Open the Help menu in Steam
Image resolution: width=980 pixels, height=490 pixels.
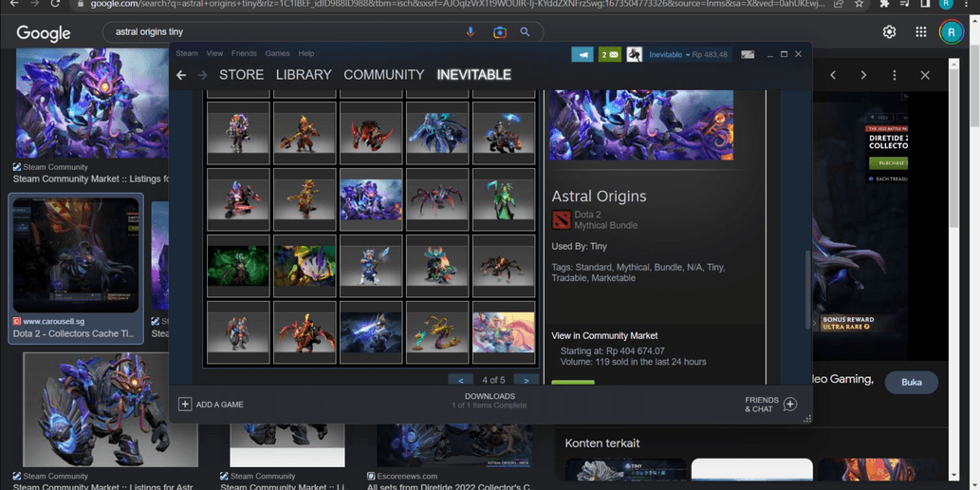coord(305,53)
